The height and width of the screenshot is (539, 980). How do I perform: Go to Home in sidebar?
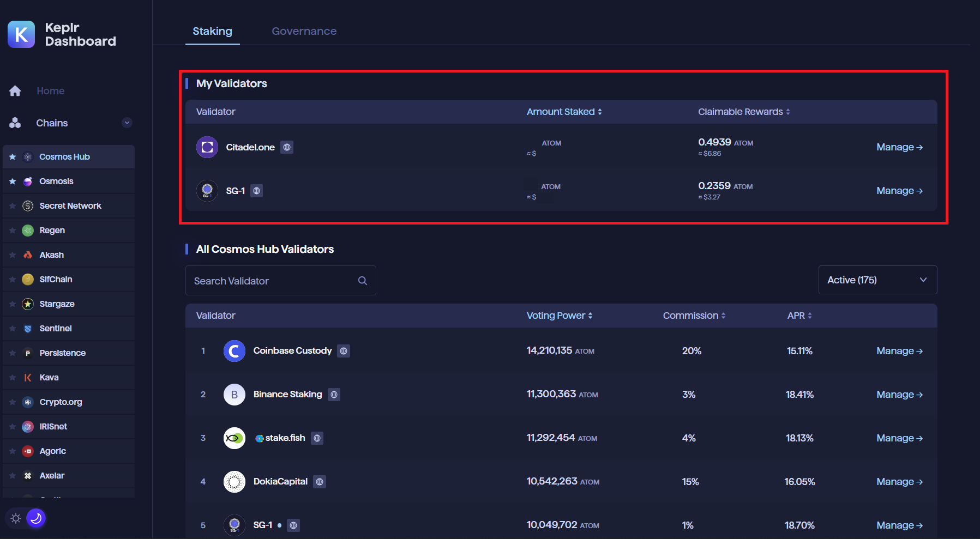[50, 91]
